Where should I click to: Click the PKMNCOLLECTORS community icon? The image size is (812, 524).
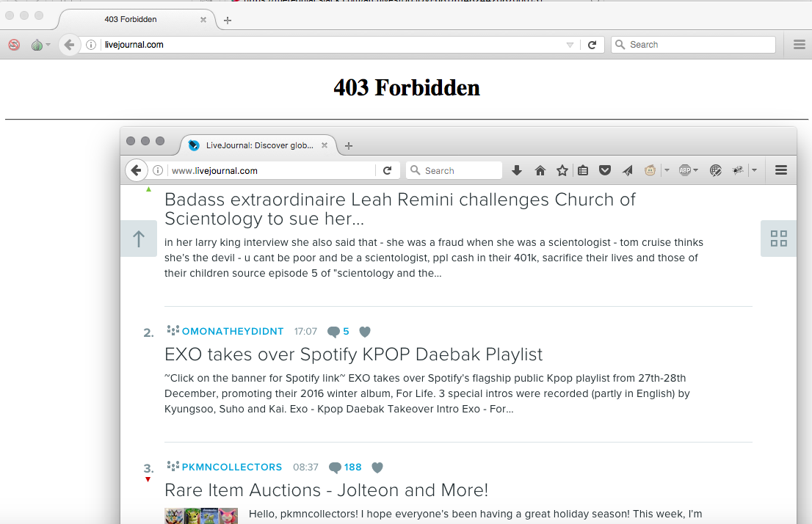tap(173, 466)
